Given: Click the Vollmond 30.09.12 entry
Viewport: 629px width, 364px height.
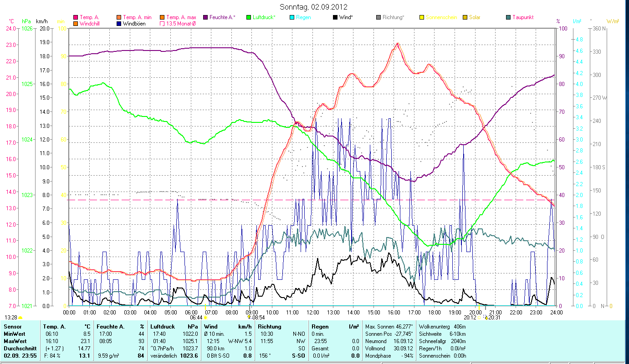Looking at the screenshot, I should (389, 349).
